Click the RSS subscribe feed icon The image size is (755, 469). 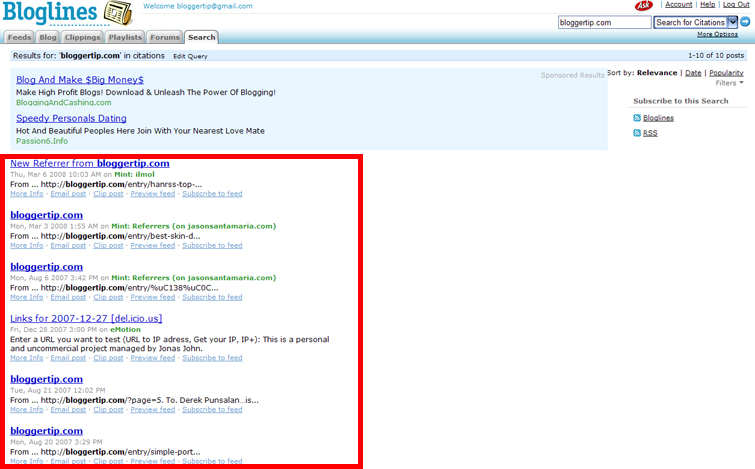pos(637,133)
